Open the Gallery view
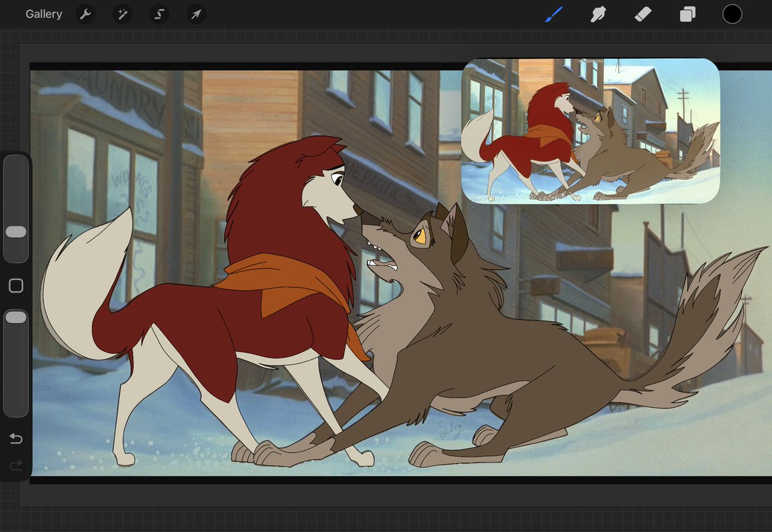 pyautogui.click(x=44, y=14)
